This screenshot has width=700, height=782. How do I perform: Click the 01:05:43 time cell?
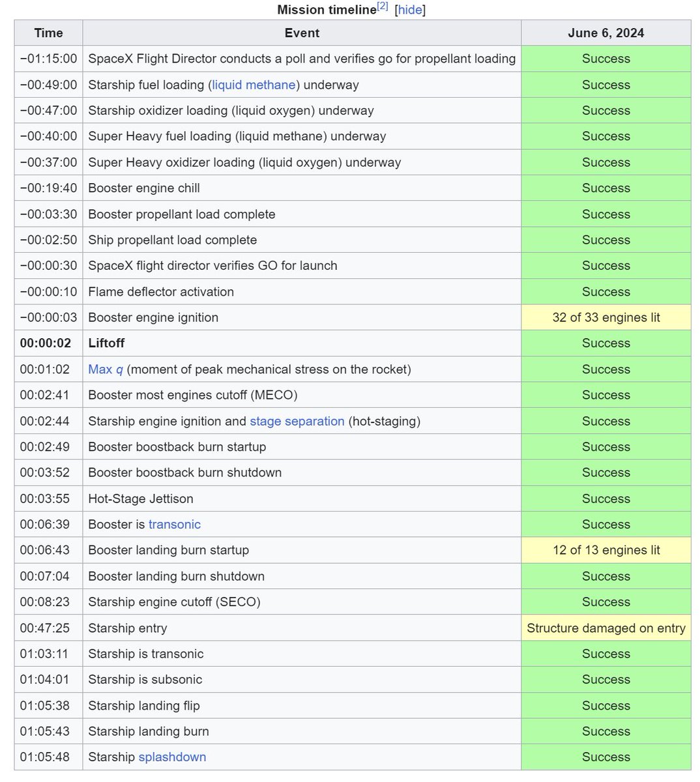(48, 731)
